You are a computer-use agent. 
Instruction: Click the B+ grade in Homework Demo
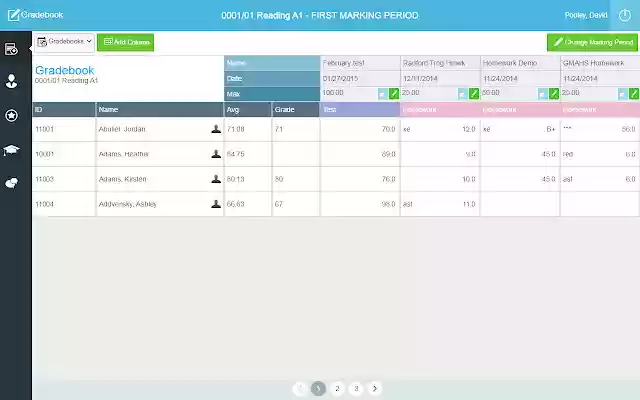click(x=551, y=129)
